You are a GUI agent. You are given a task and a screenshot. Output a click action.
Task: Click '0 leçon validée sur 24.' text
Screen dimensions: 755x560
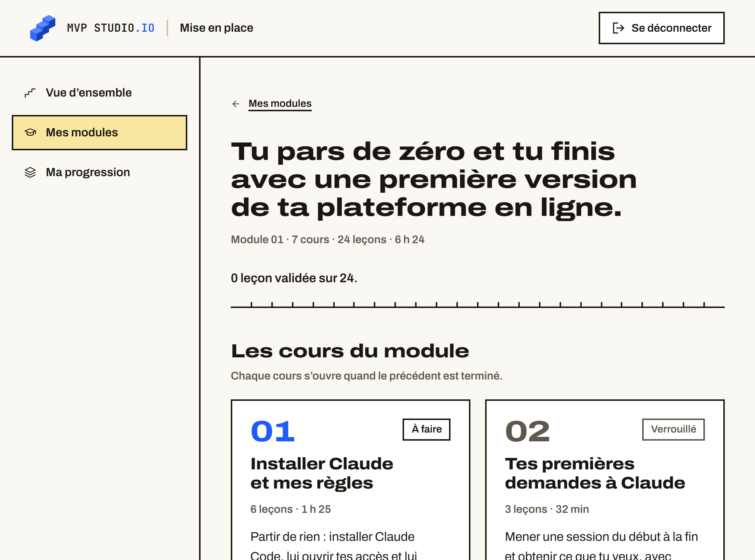[x=294, y=278]
